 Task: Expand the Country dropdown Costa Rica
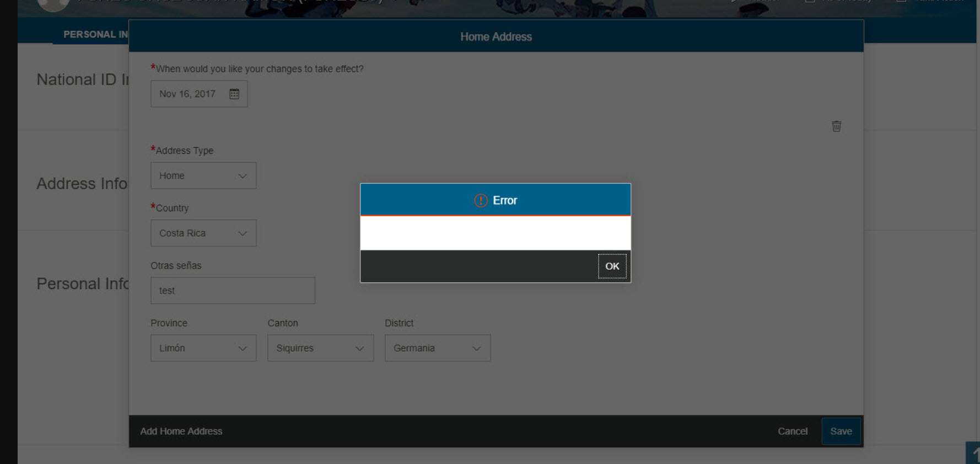[x=203, y=233]
